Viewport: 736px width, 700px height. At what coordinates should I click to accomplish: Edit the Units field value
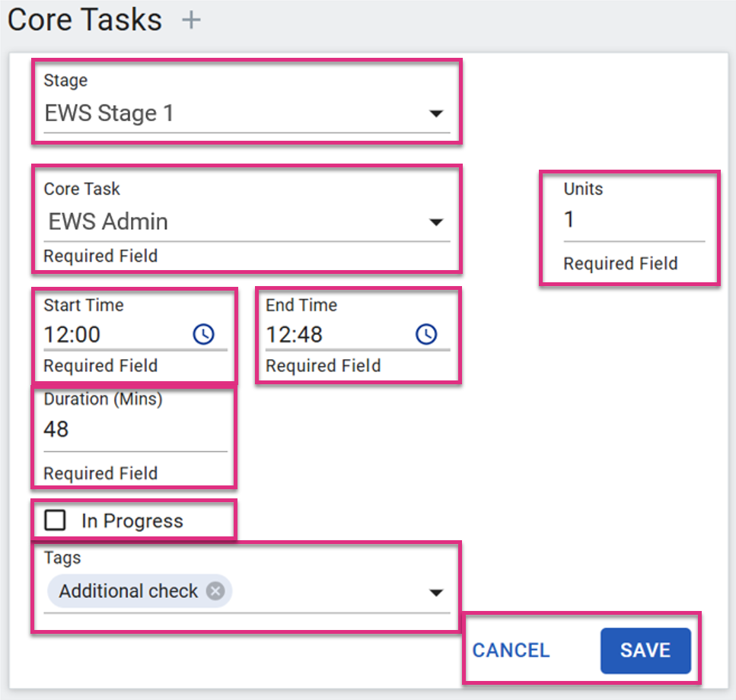point(634,220)
